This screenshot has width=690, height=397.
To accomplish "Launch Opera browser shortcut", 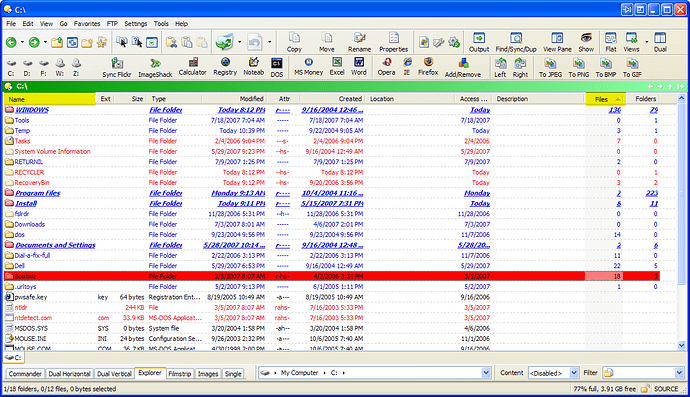I will click(386, 67).
